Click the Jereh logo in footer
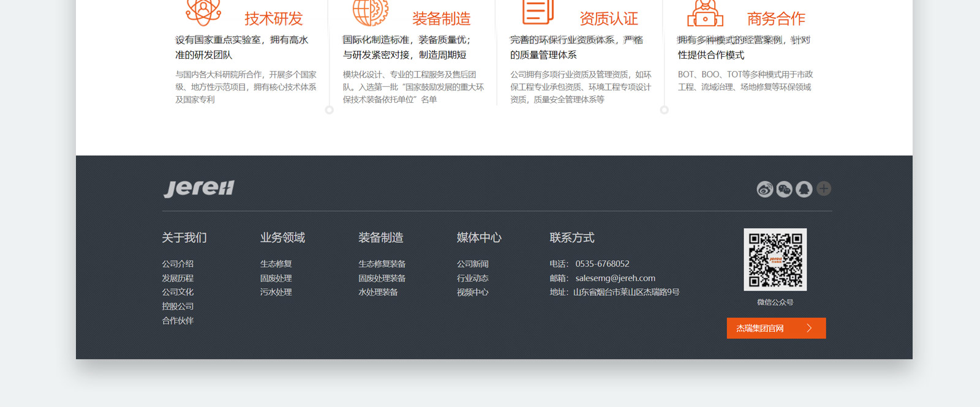 pyautogui.click(x=199, y=189)
